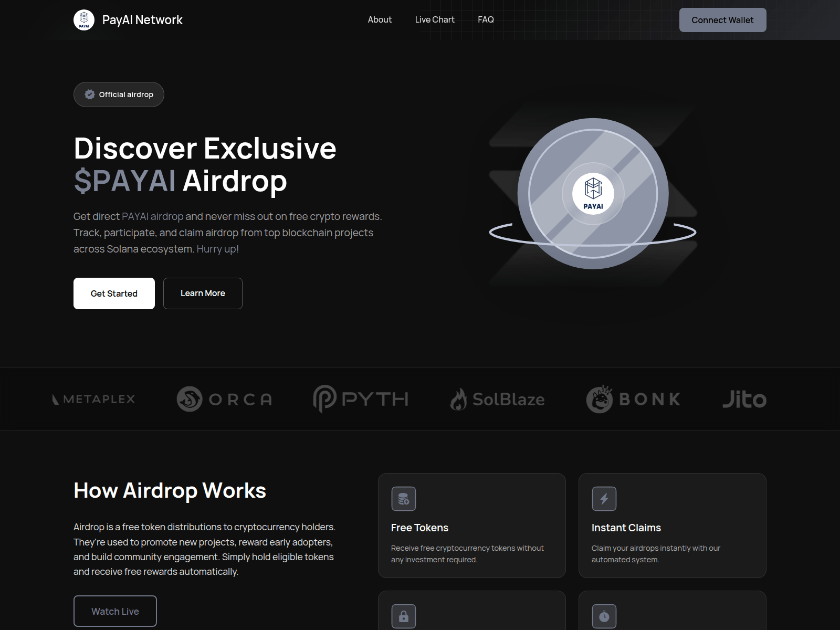This screenshot has height=630, width=840.
Task: Click the Pyth Network logo
Action: (361, 399)
